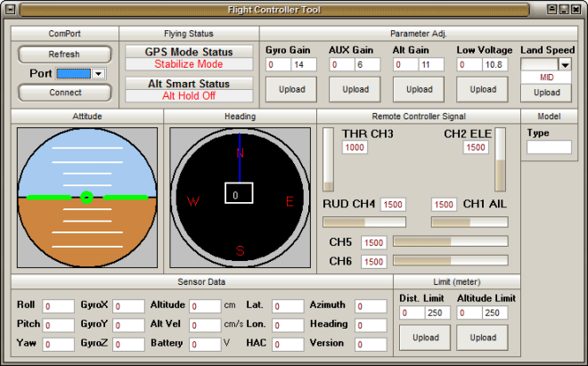Click the RUD CH4 horizontal slider

pos(363,222)
